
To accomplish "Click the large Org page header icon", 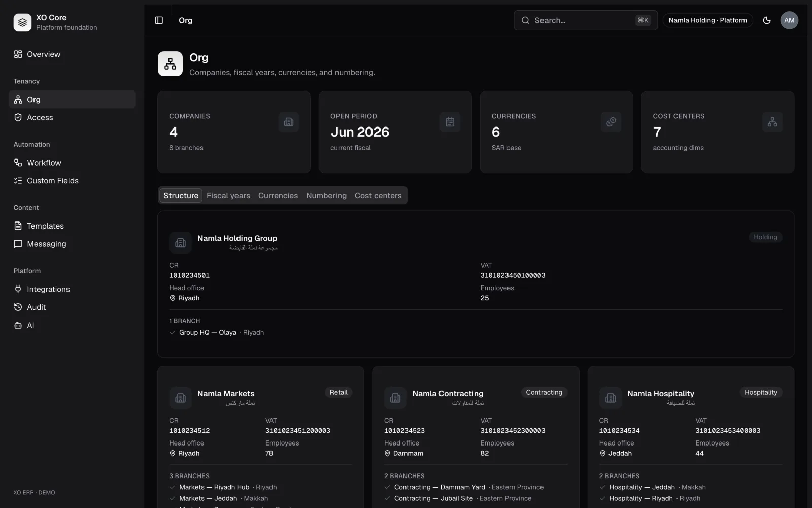I will pyautogui.click(x=170, y=63).
